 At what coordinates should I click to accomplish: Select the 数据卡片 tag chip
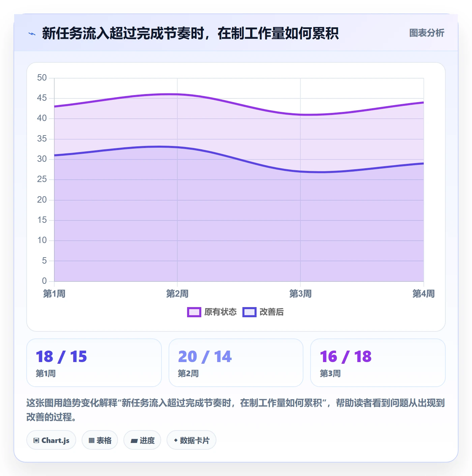(191, 440)
